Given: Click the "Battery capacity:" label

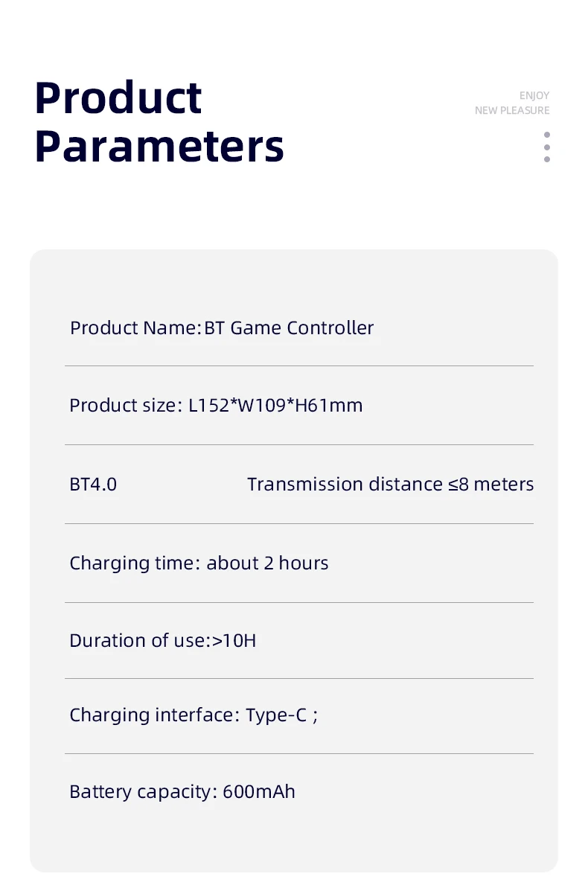Looking at the screenshot, I should point(143,792).
